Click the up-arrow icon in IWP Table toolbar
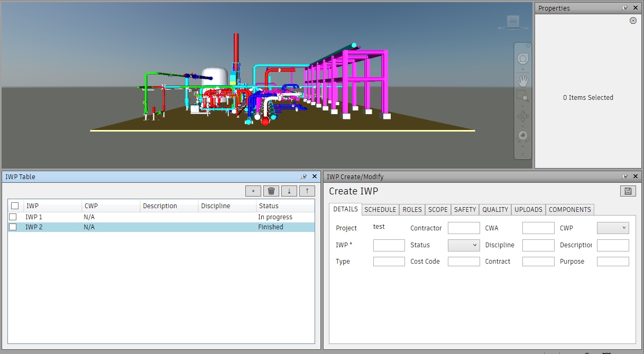 click(x=307, y=191)
